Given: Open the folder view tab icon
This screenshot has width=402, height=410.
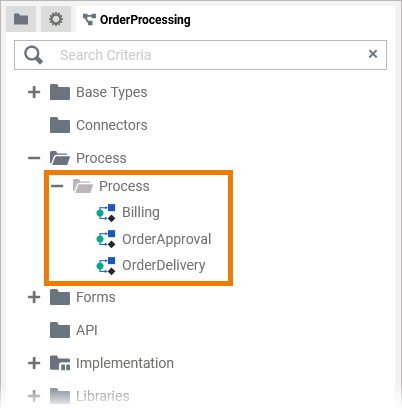Looking at the screenshot, I should pos(21,19).
